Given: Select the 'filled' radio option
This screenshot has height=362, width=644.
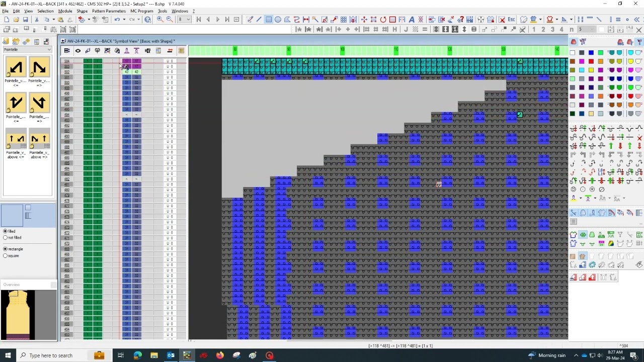Looking at the screenshot, I should pos(6,231).
